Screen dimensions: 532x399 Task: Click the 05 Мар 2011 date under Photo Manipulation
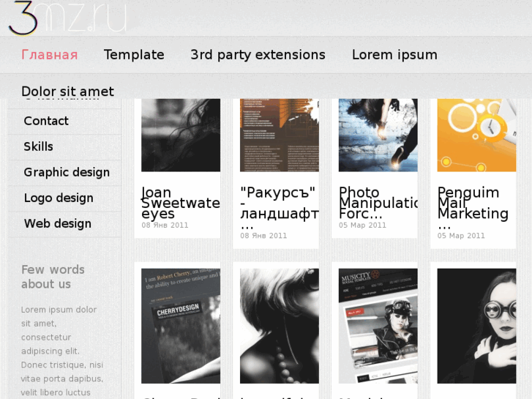click(362, 225)
